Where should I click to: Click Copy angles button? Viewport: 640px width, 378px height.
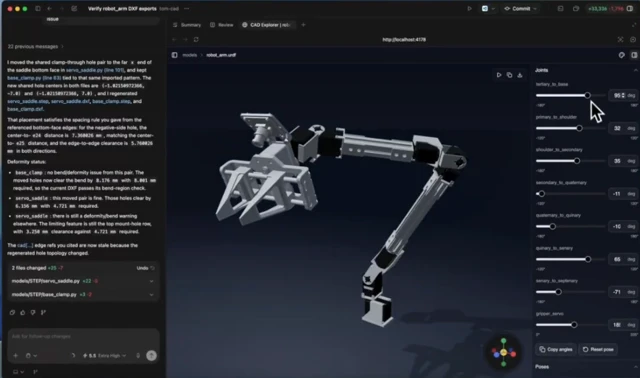point(556,349)
